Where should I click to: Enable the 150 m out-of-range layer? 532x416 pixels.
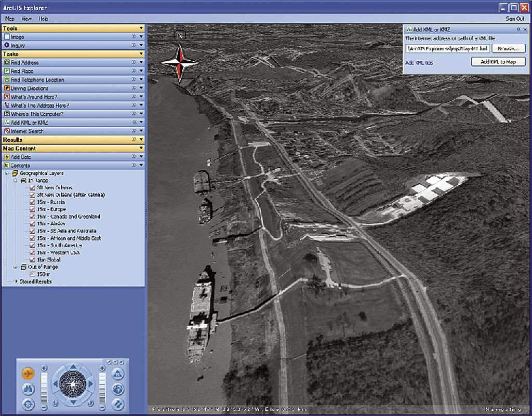[32, 274]
